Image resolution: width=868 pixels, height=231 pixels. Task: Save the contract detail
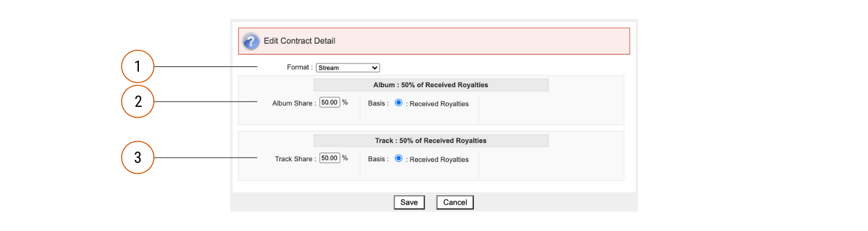coord(409,202)
